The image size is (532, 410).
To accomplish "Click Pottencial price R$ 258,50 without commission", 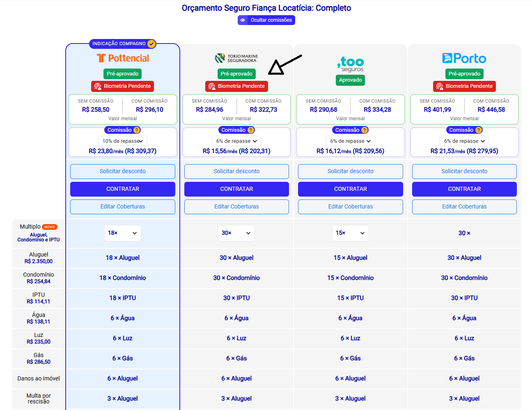I will [x=96, y=110].
